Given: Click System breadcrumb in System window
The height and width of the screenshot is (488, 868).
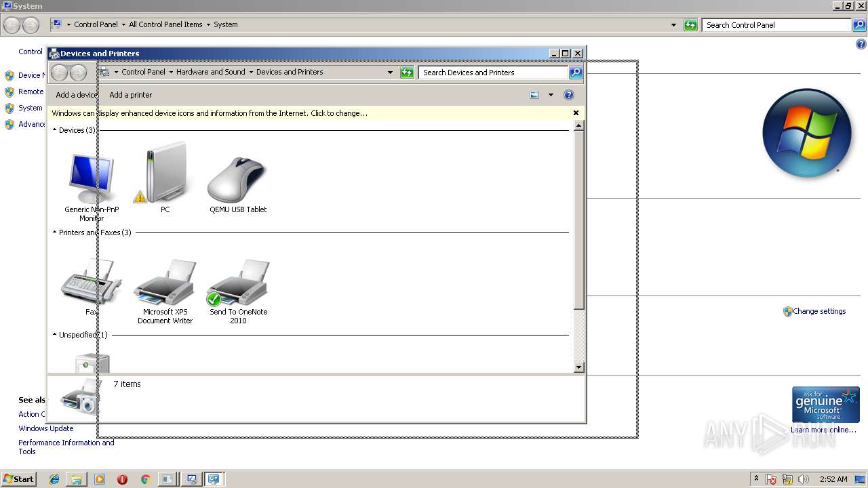Looking at the screenshot, I should point(226,24).
